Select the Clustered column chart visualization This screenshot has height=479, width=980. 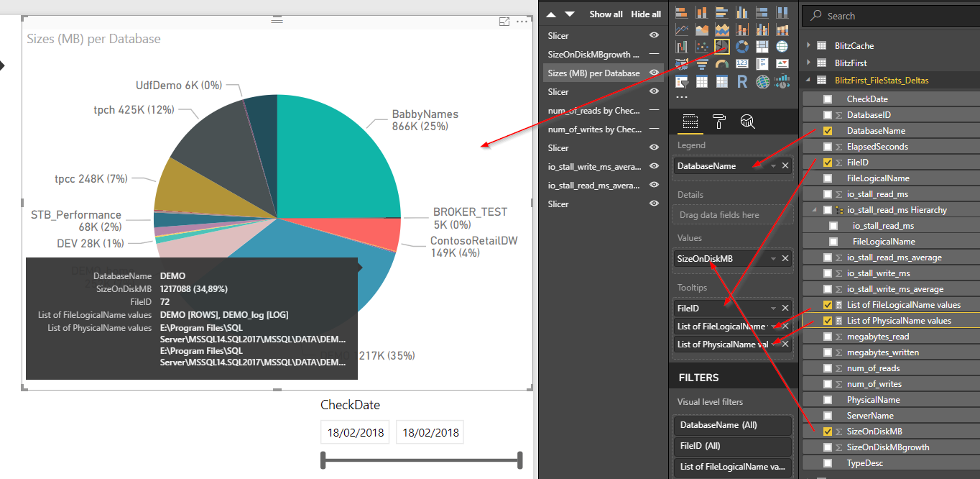tap(742, 12)
